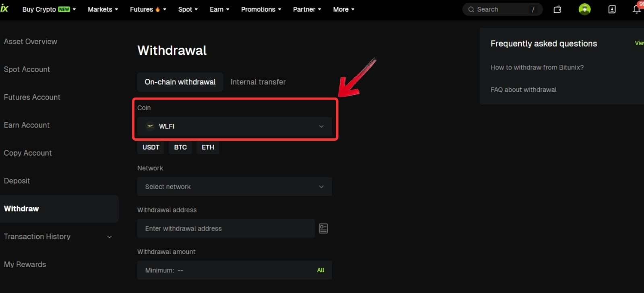Open the Buy Crypto menu
This screenshot has height=293, width=644.
(x=49, y=9)
